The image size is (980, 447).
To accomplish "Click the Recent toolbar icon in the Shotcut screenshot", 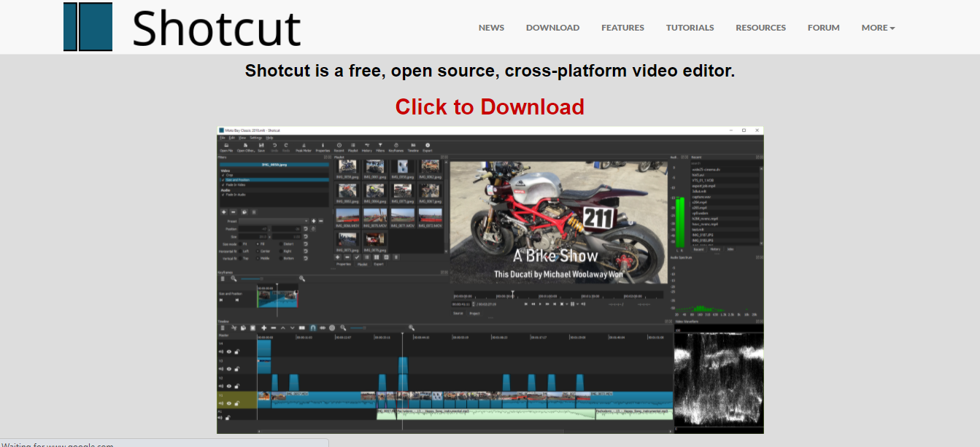I will pos(339,147).
